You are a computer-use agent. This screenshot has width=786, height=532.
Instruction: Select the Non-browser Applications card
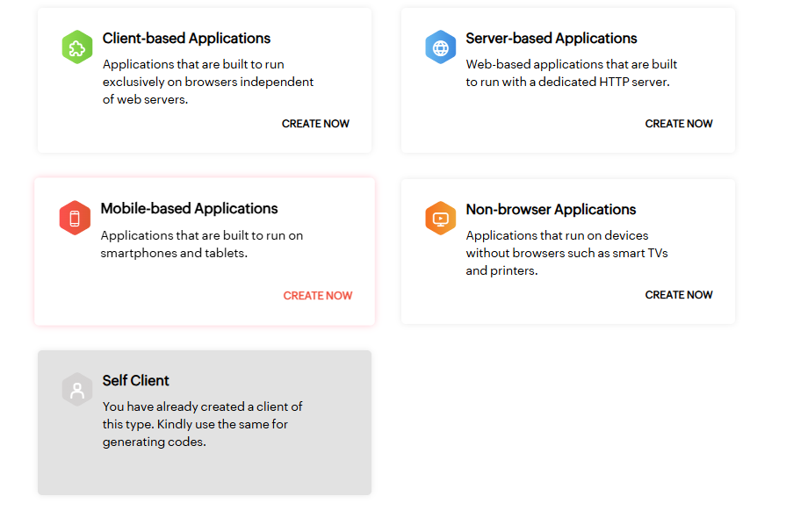[x=567, y=251]
